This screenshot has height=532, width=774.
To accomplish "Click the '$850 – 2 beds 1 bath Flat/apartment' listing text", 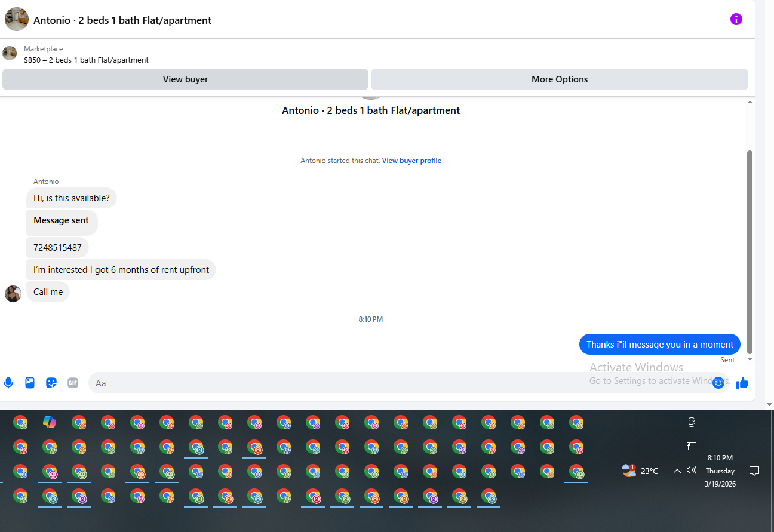I will 87,60.
